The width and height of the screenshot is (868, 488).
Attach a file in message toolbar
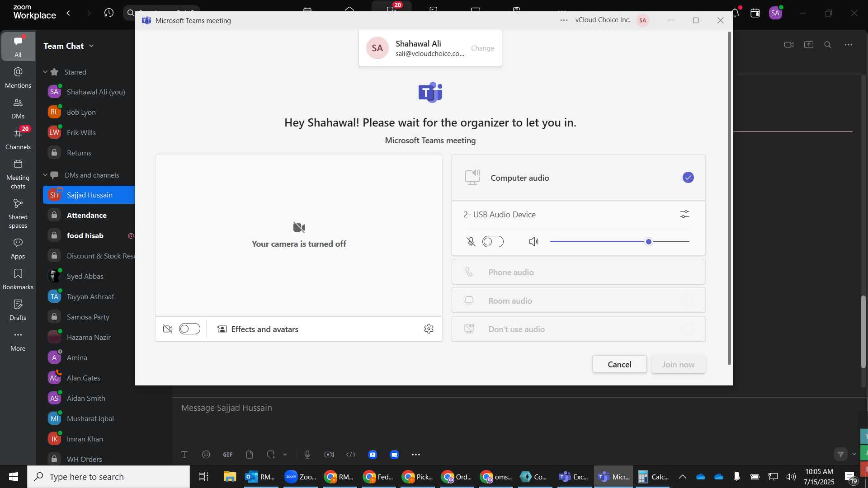click(x=250, y=455)
